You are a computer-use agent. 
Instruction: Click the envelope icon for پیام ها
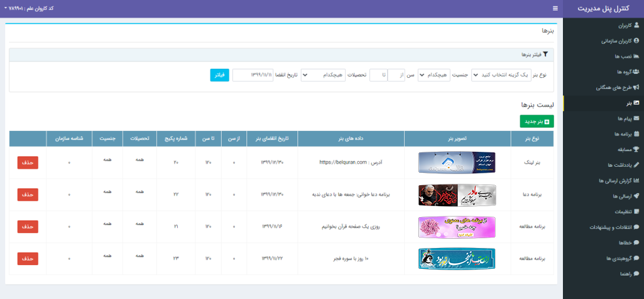click(637, 118)
